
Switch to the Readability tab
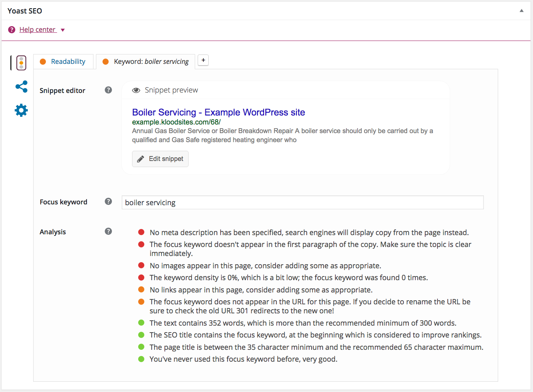click(x=68, y=62)
